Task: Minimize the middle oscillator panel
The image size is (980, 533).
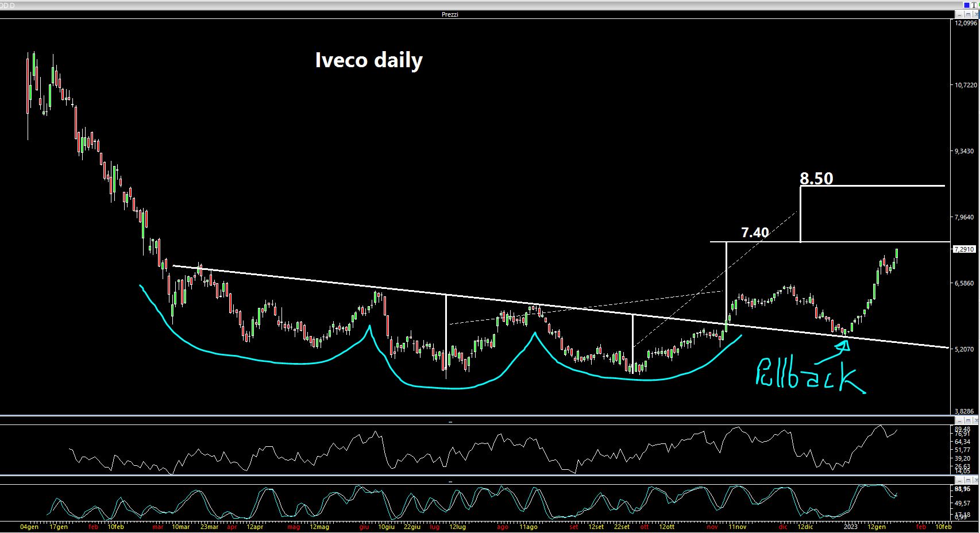Action: coord(959,420)
